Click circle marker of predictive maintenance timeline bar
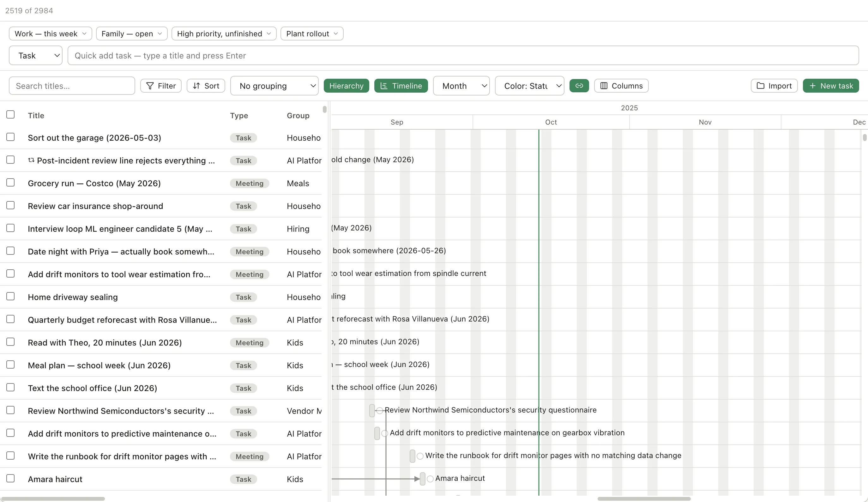The height and width of the screenshot is (502, 868). click(384, 433)
